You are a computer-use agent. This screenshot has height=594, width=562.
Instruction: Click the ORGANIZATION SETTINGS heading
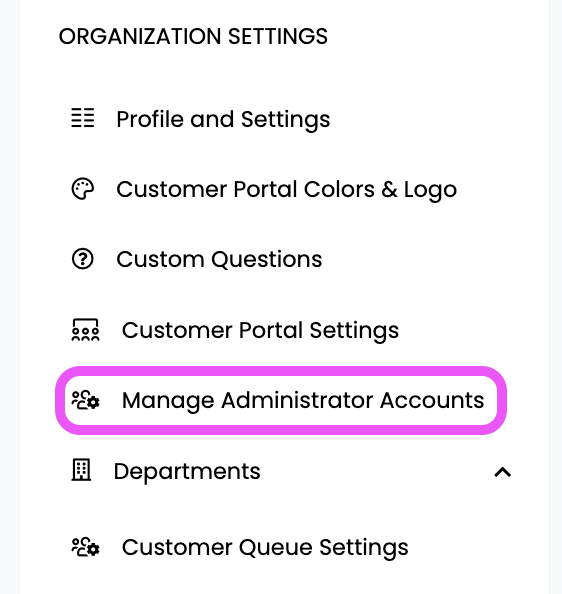pos(193,36)
